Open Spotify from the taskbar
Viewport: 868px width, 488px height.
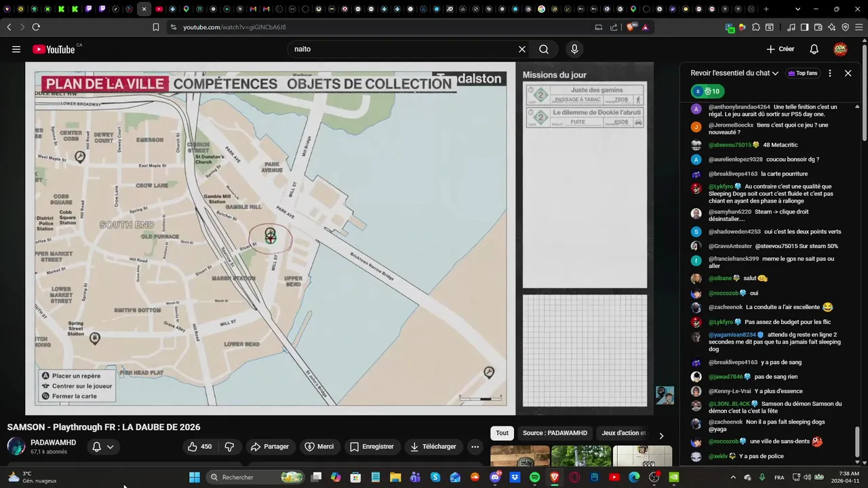pos(534,477)
